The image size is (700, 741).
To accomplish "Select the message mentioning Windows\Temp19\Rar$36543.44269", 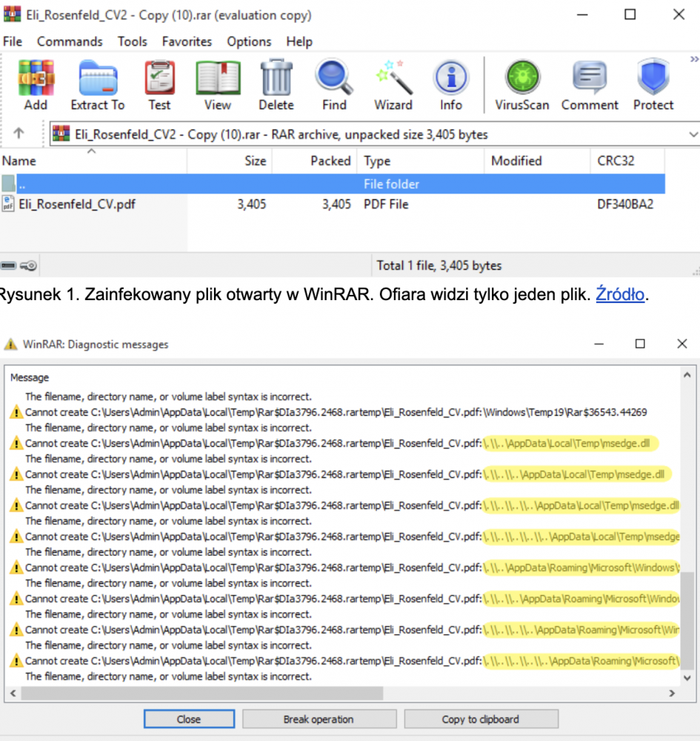I will [336, 412].
